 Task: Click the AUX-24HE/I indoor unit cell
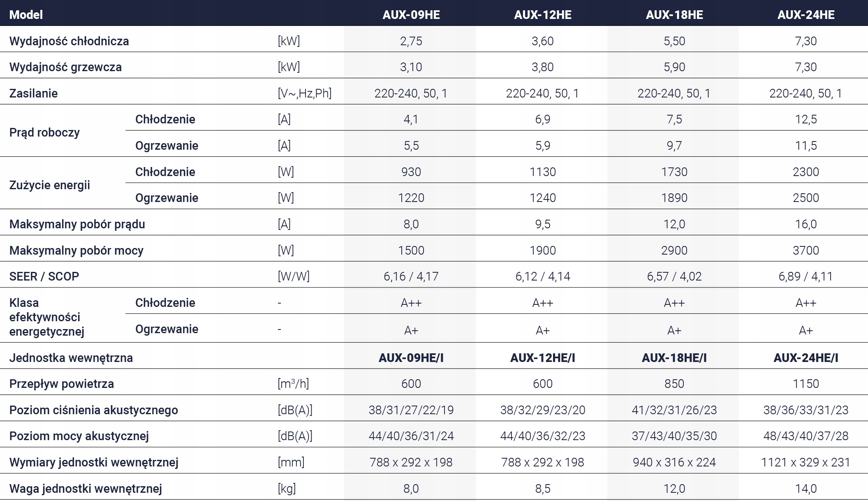pos(806,358)
